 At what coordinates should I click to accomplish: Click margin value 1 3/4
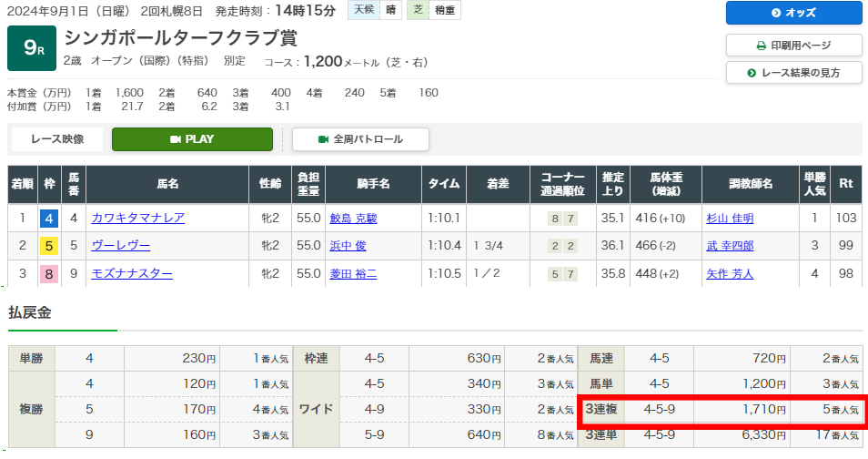click(489, 245)
